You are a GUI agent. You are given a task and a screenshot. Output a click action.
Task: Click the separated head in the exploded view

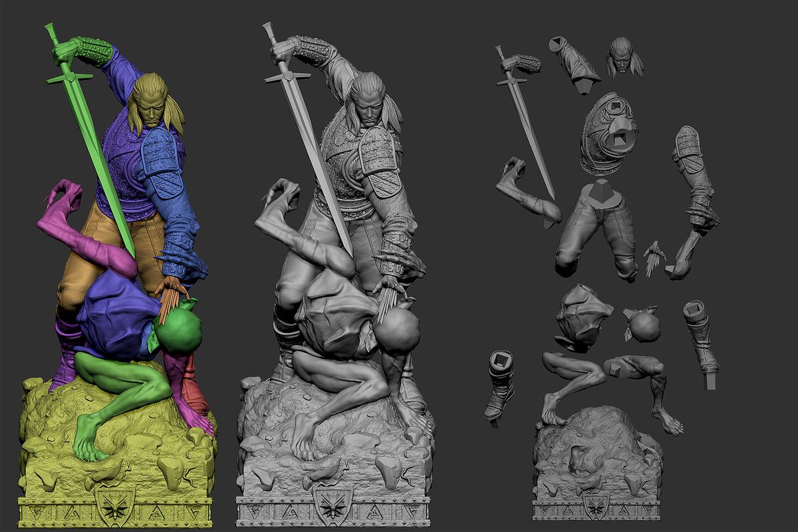tap(624, 57)
